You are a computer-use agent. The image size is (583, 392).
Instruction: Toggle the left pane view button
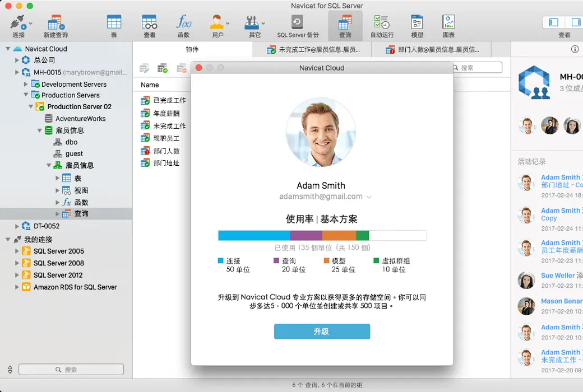554,22
